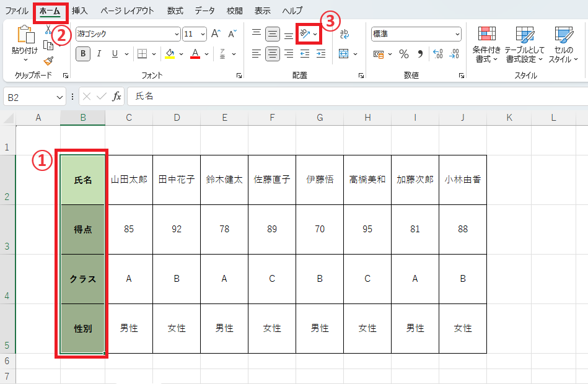Toggle Center horizontal alignment
The height and width of the screenshot is (384, 588).
pos(273,54)
